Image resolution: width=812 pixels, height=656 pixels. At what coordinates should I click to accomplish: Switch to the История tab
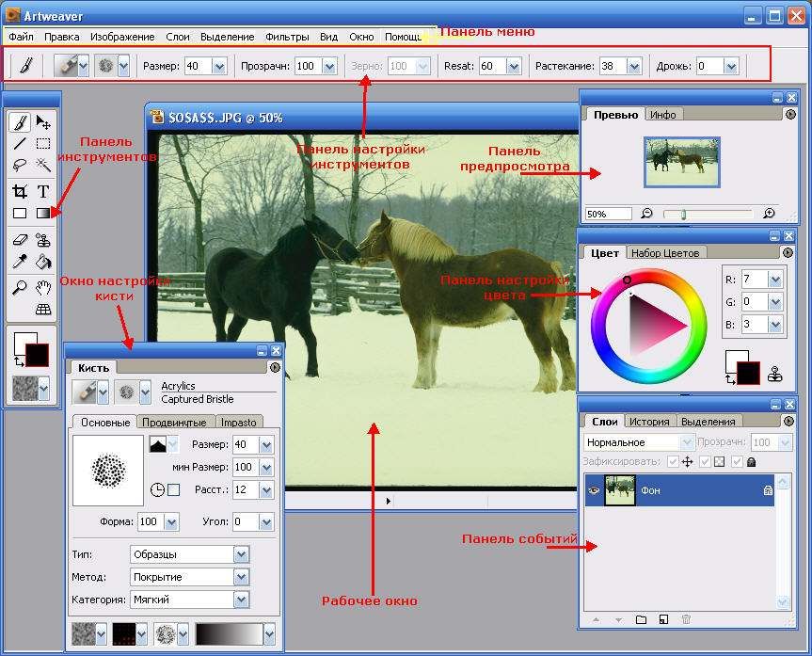click(x=649, y=422)
